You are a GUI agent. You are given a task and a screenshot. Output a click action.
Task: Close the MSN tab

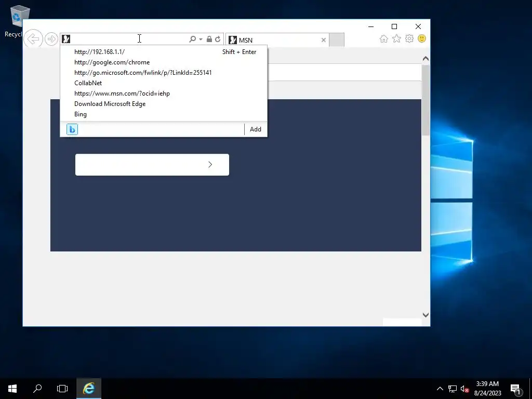pyautogui.click(x=324, y=40)
